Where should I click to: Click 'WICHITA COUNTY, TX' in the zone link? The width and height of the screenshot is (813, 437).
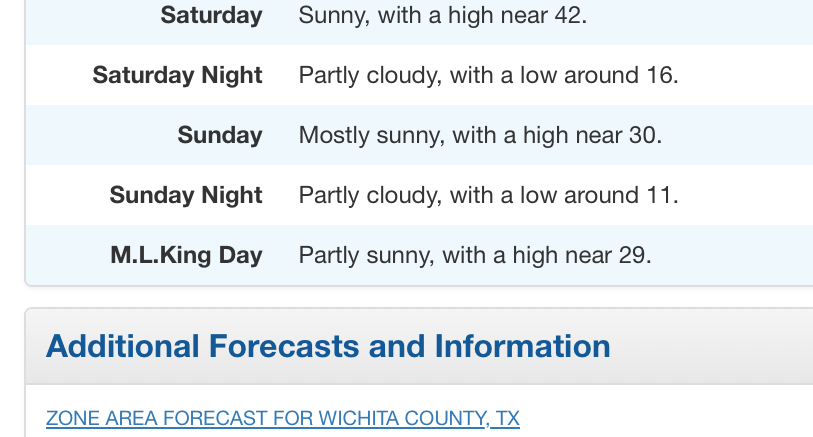(x=419, y=418)
